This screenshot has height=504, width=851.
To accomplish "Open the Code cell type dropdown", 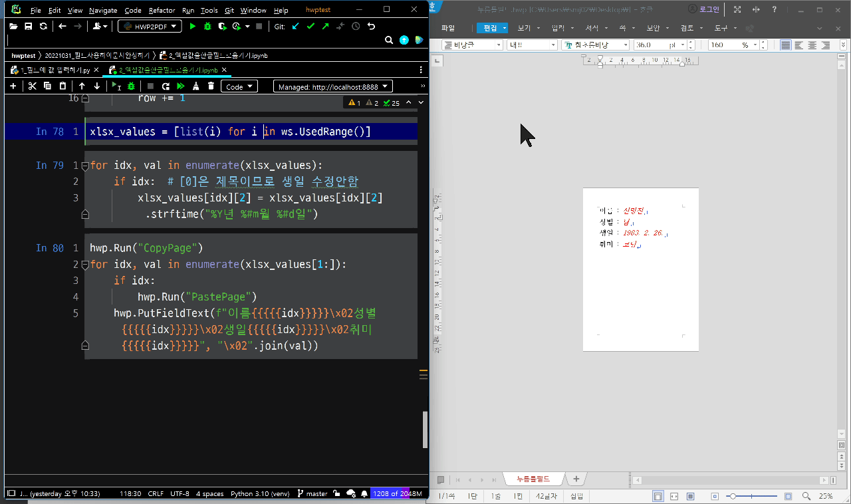I will point(239,86).
